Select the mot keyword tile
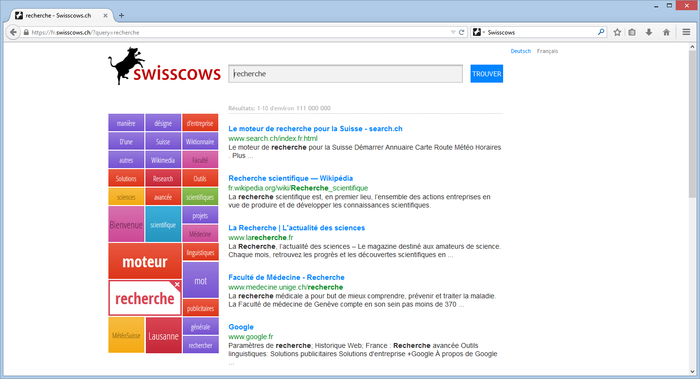 200,280
